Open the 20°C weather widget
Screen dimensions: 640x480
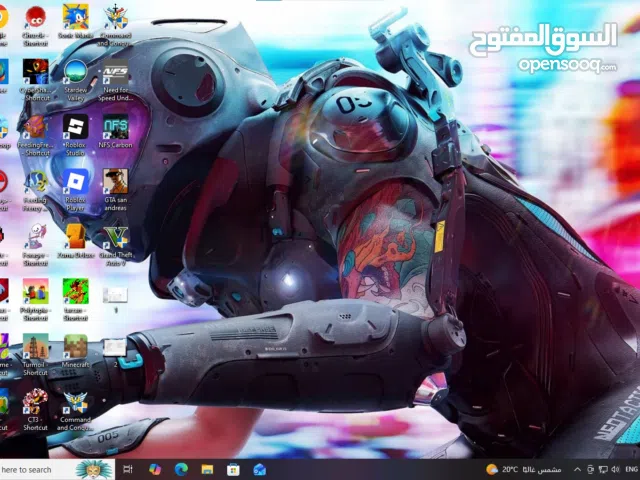pyautogui.click(x=524, y=470)
